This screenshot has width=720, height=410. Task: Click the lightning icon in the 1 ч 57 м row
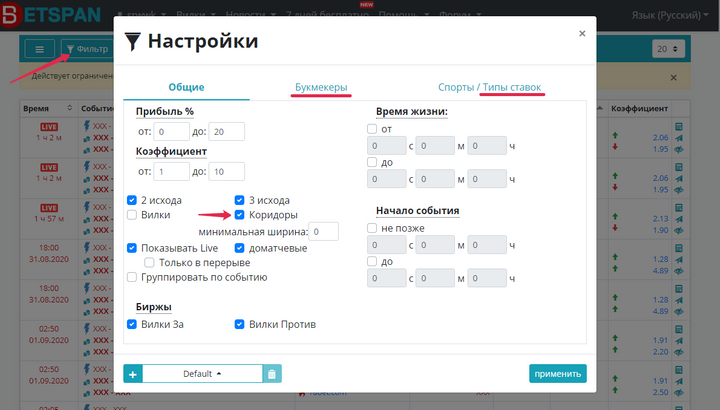point(87,207)
